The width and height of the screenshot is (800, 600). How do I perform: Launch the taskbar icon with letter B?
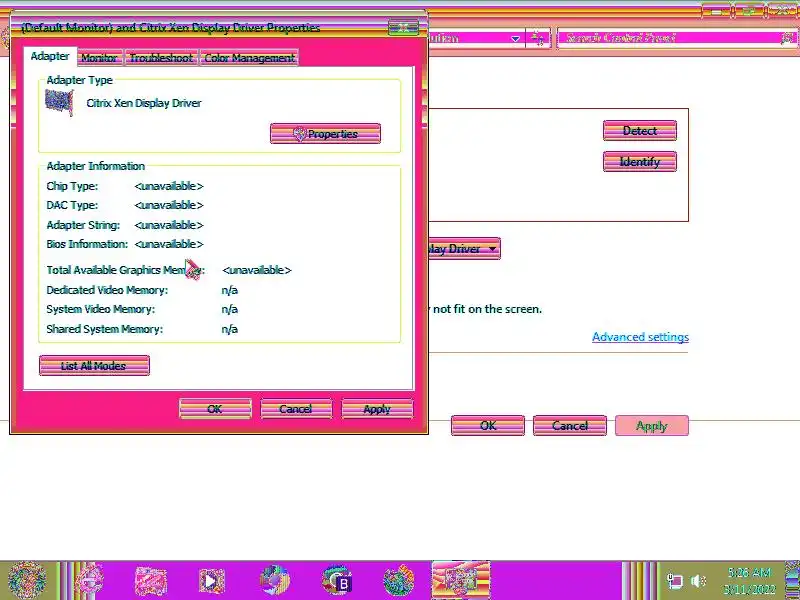[337, 581]
